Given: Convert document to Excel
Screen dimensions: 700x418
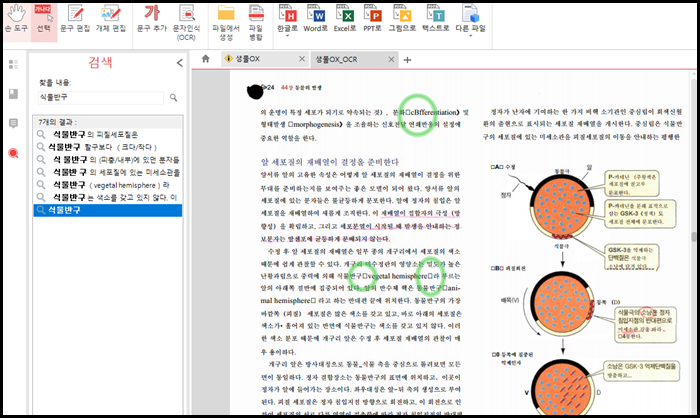Looking at the screenshot, I should (x=345, y=19).
